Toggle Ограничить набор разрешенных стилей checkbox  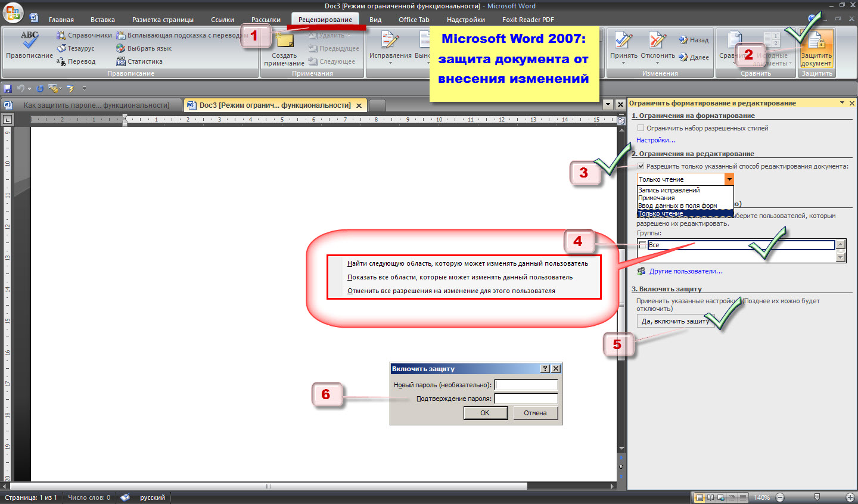click(x=641, y=128)
